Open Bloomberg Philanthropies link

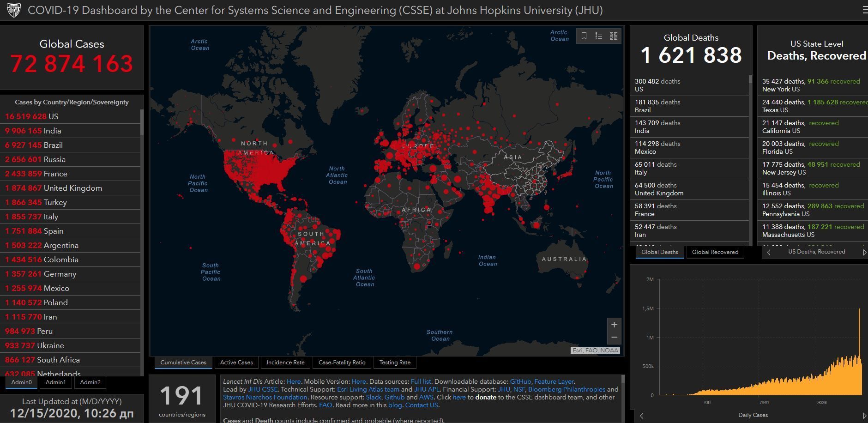click(x=567, y=389)
